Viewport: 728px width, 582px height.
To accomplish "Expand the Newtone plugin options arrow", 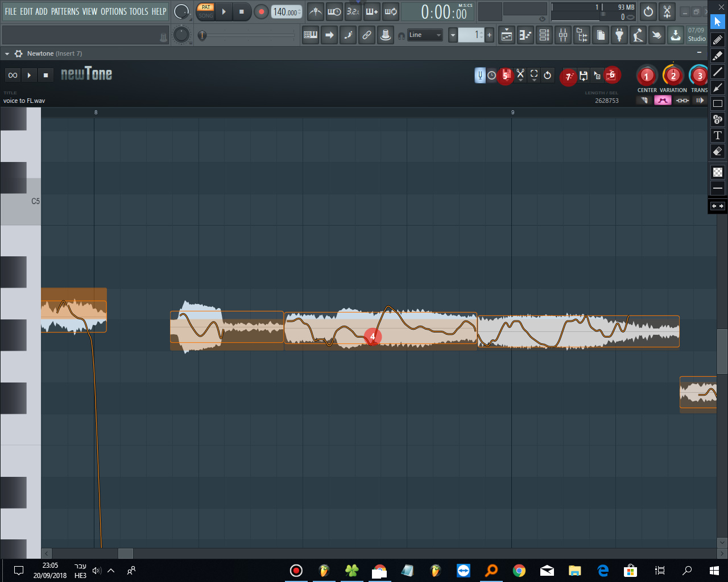I will [7, 53].
